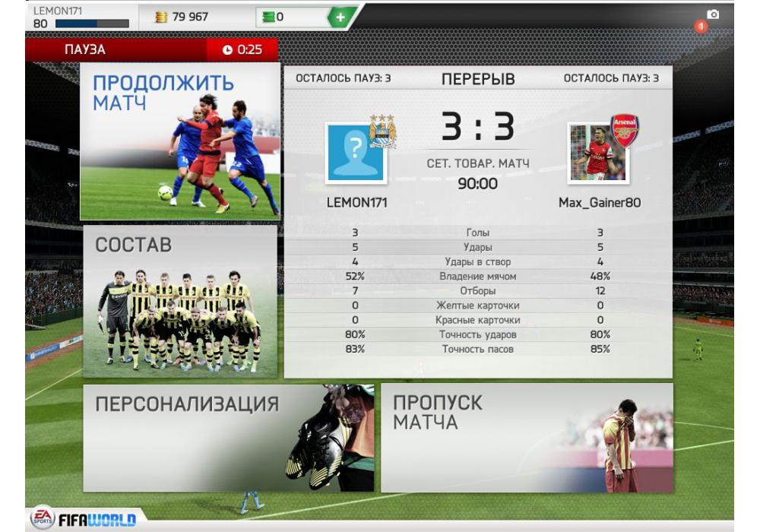The image size is (760, 532).
Task: Click the 12 tackles value
Action: 600,291
